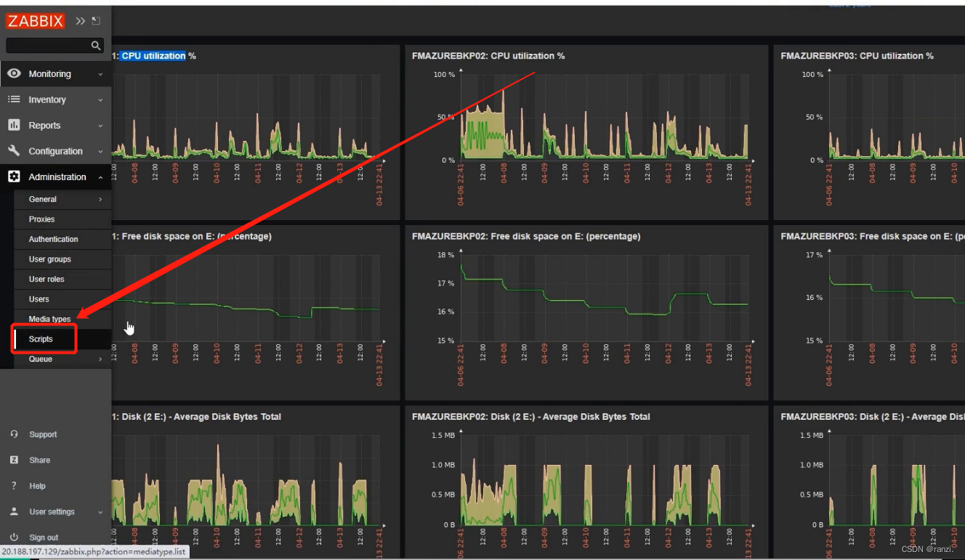Image resolution: width=965 pixels, height=560 pixels.
Task: Expand the Configuration menu arrow
Action: click(x=100, y=151)
